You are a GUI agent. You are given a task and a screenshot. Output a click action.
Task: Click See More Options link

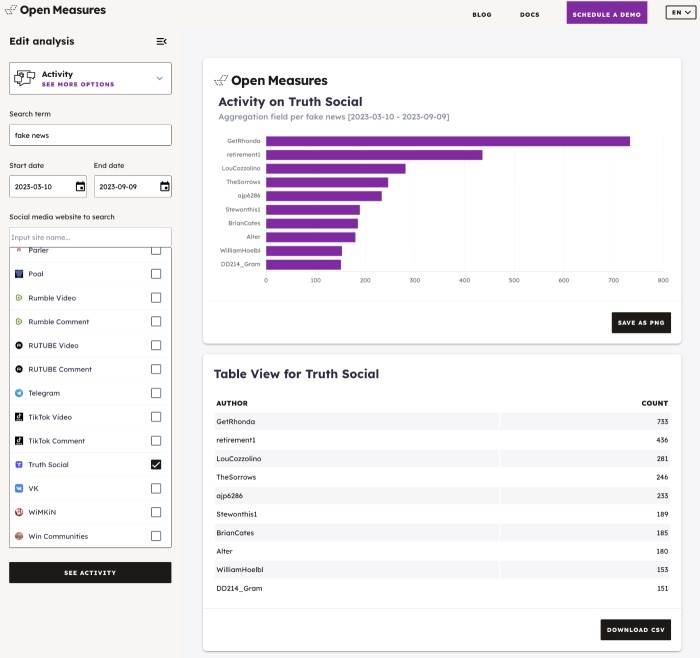[x=78, y=84]
